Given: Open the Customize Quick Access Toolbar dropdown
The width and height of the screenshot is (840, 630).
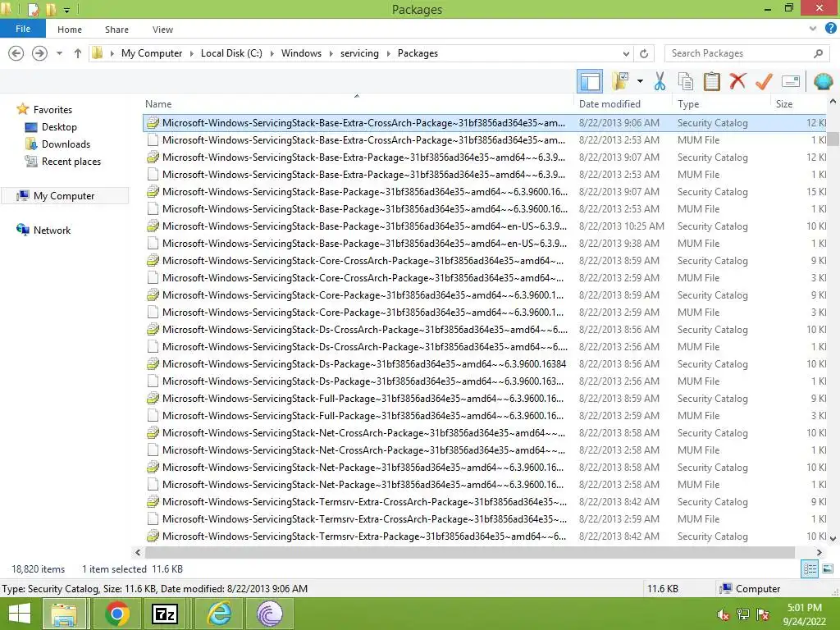Looking at the screenshot, I should pyautogui.click(x=66, y=10).
